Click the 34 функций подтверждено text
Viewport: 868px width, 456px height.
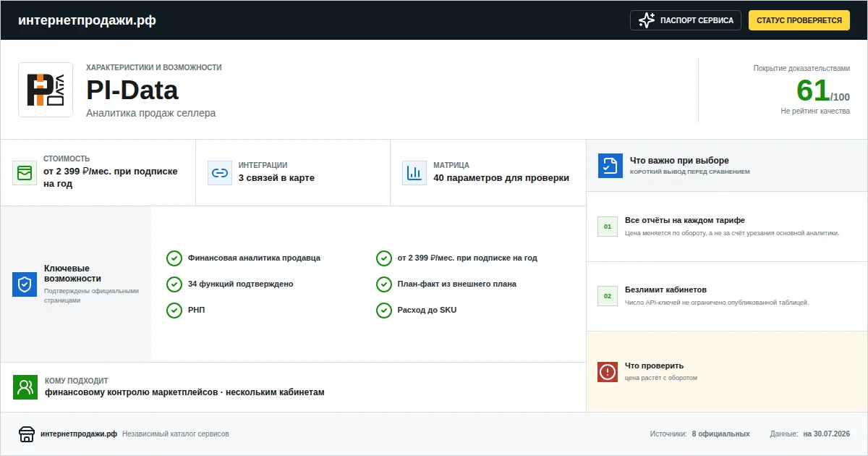[240, 284]
